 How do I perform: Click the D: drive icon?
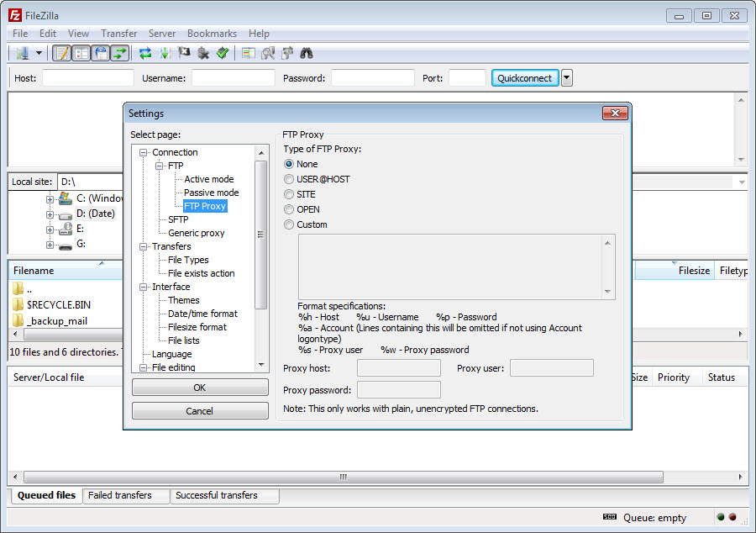click(65, 214)
